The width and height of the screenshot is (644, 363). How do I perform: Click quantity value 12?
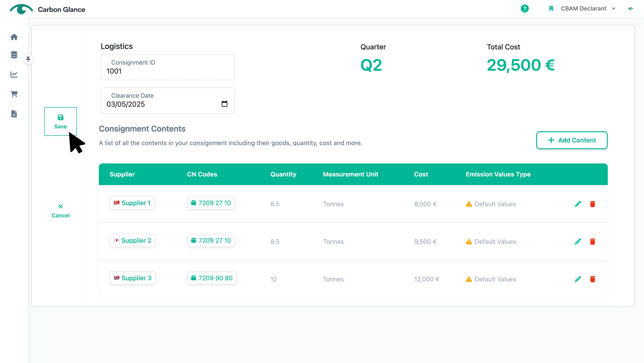pos(273,279)
